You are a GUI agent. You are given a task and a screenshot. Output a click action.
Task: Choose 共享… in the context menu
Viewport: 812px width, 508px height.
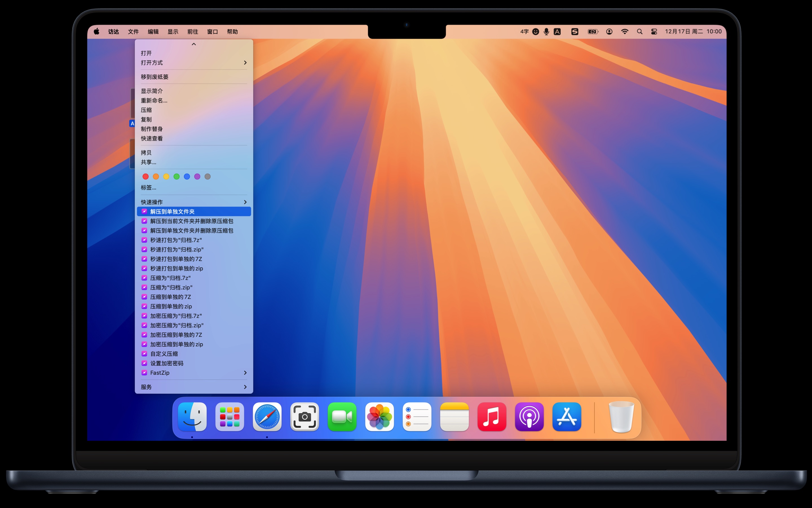(194, 162)
